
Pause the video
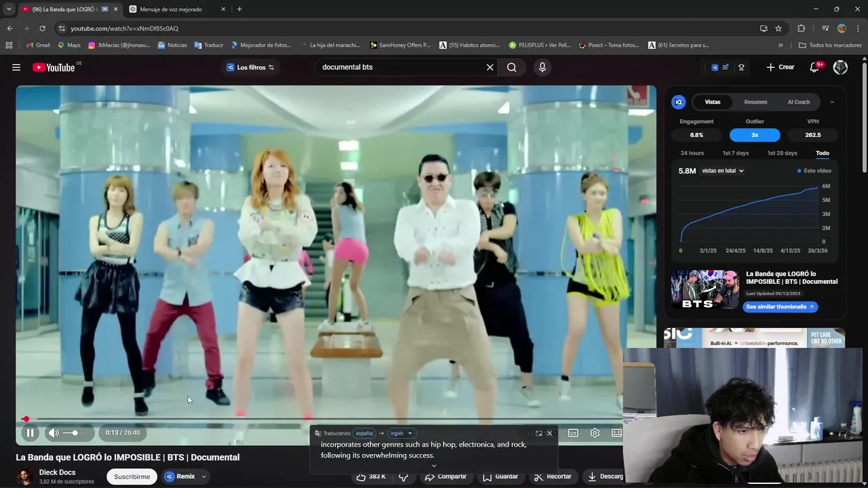pos(30,432)
